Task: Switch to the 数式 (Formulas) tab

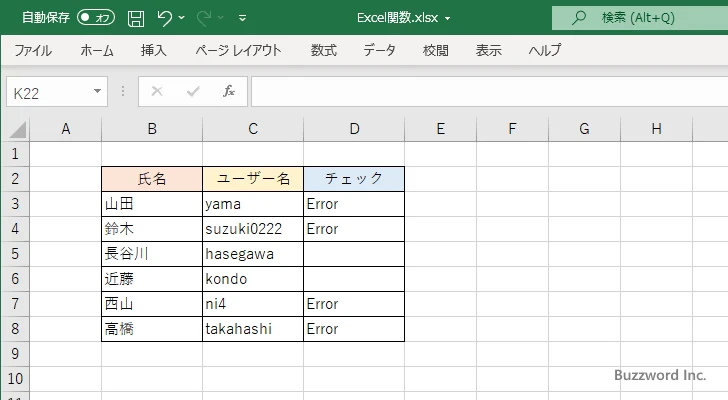Action: [324, 50]
